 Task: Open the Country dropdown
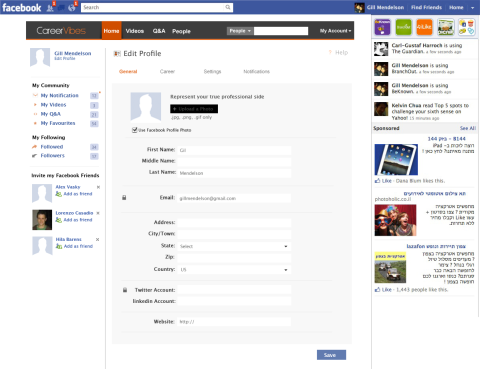click(234, 270)
